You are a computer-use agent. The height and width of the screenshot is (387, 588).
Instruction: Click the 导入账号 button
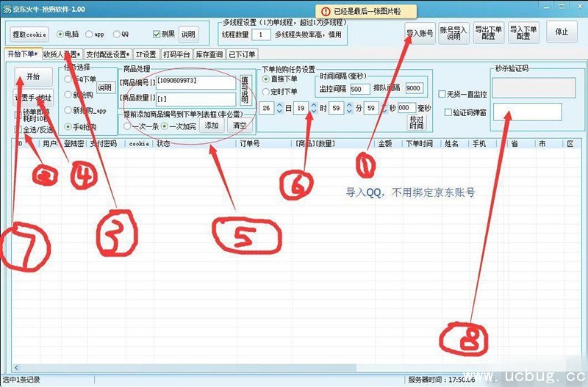(420, 33)
